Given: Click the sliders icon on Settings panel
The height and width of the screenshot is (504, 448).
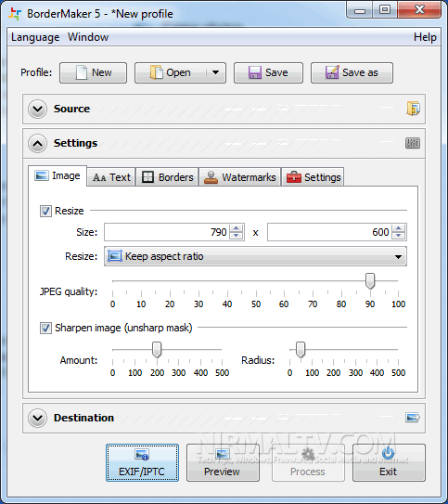Looking at the screenshot, I should (413, 143).
